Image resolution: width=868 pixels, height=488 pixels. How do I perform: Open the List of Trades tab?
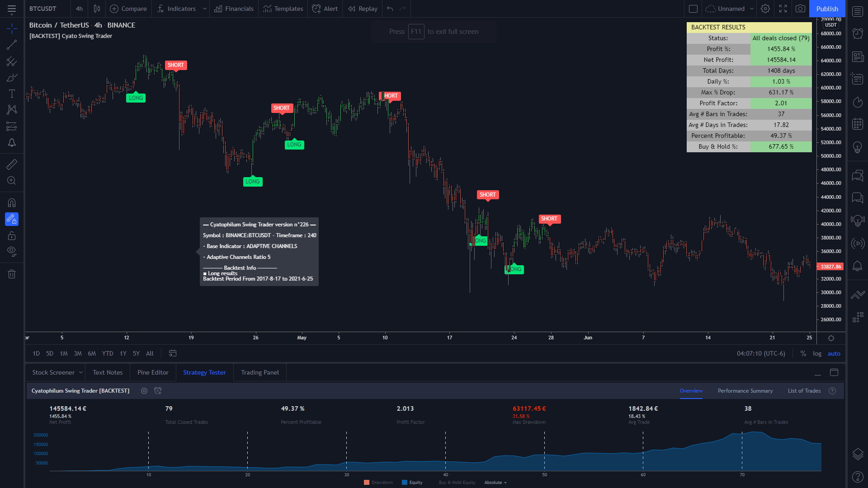[x=804, y=391]
